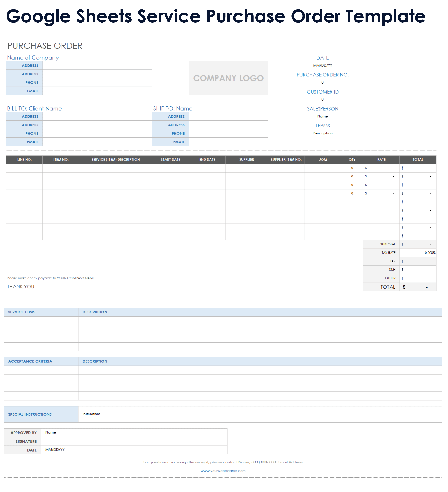Select the S&H label cell
The image size is (448, 492).
click(x=381, y=270)
